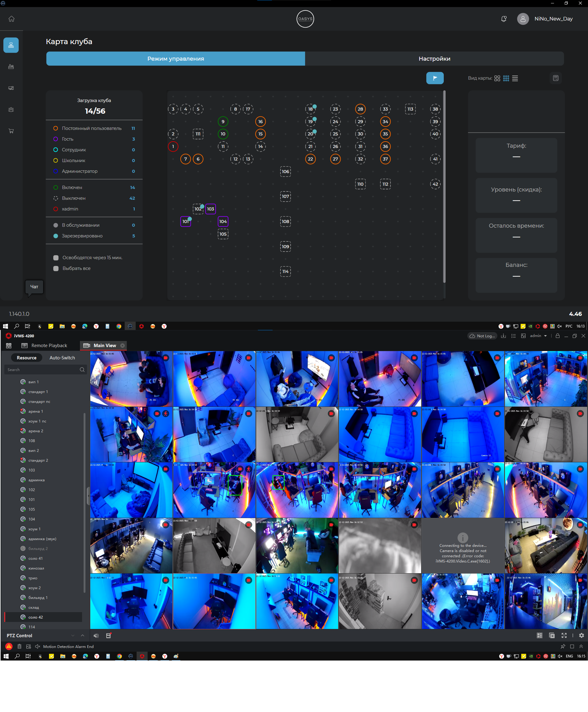Open notifications bell icon
Image resolution: width=588 pixels, height=712 pixels.
point(504,19)
